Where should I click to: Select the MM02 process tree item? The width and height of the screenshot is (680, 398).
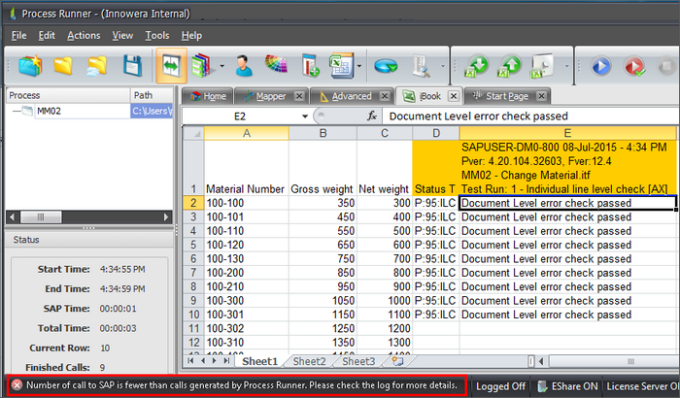click(49, 111)
